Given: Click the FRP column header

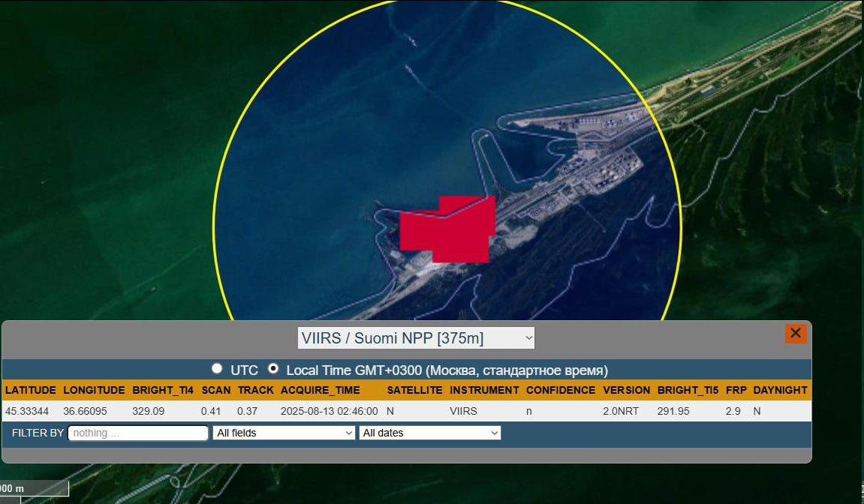Looking at the screenshot, I should 736,390.
